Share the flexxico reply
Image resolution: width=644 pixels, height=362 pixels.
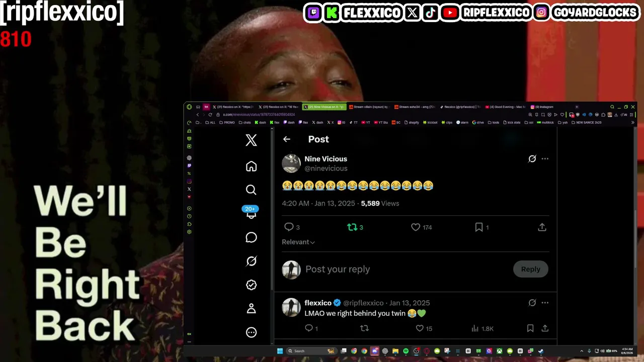coord(545,328)
